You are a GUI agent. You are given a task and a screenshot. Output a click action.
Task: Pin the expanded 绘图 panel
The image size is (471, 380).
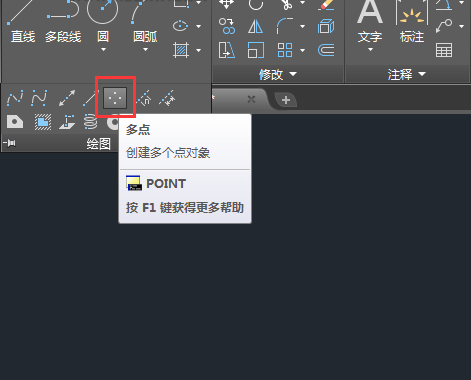coord(9,143)
